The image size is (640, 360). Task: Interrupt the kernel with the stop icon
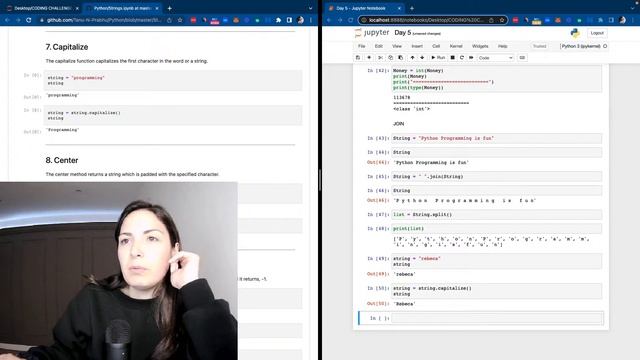coord(452,58)
